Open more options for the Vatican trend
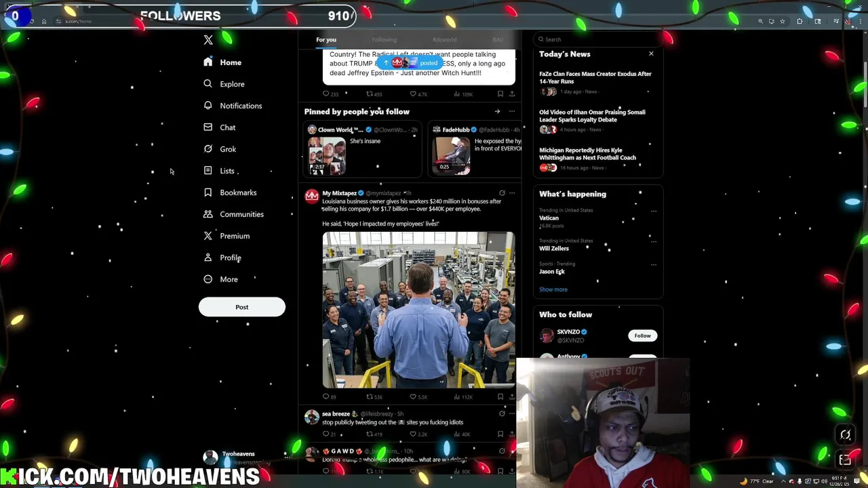The width and height of the screenshot is (868, 488). [654, 211]
